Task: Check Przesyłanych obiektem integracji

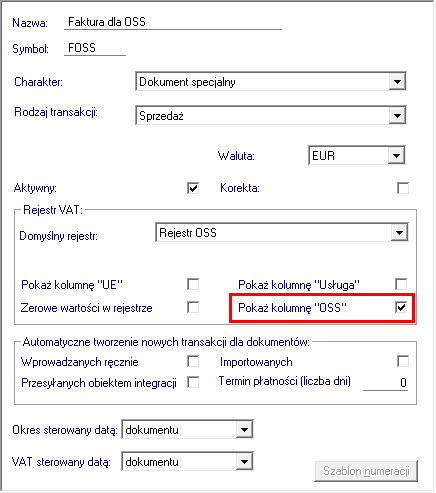Action: pyautogui.click(x=193, y=382)
